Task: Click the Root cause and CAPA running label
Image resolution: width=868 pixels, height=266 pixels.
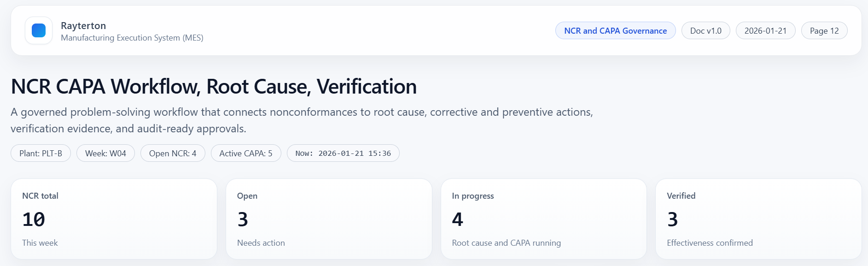Action: coord(506,243)
